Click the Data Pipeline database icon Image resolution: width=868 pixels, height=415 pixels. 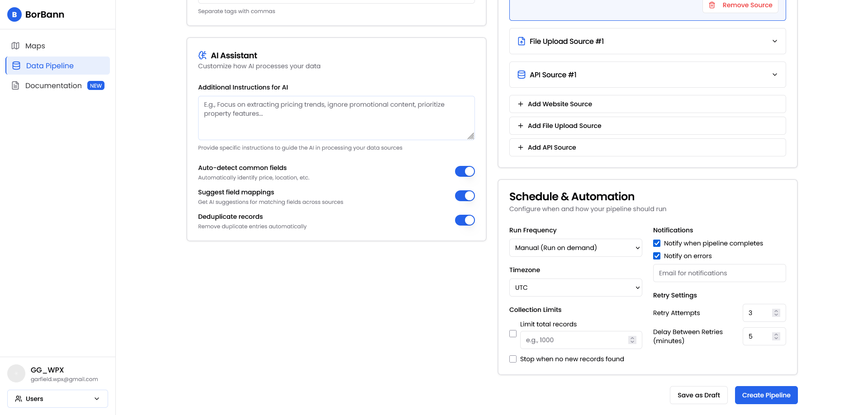tap(16, 66)
